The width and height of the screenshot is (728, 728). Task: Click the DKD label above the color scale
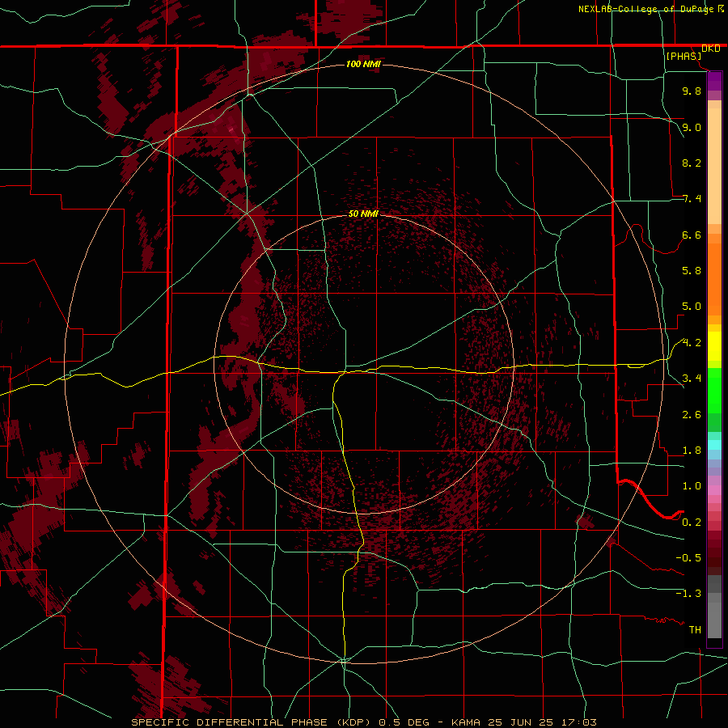tap(711, 49)
